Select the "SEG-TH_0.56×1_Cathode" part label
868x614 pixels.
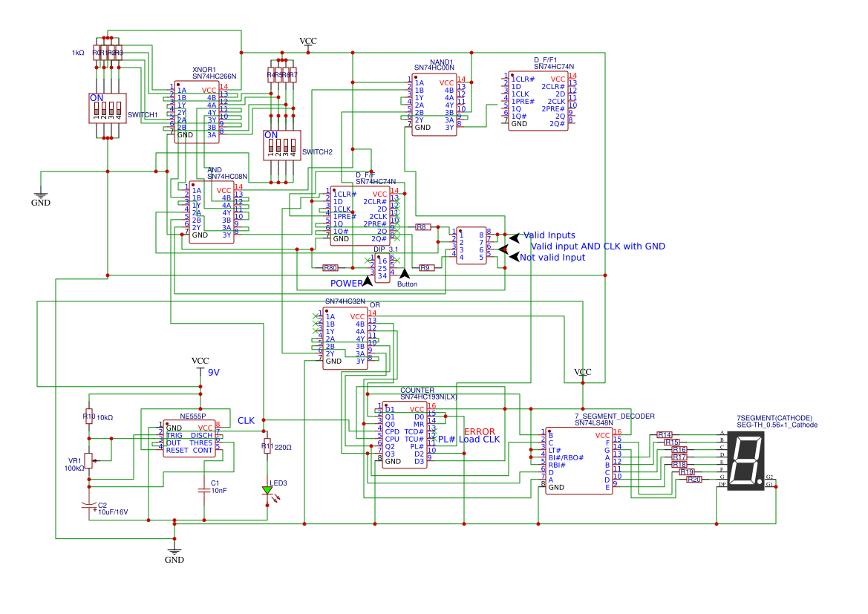[x=777, y=425]
